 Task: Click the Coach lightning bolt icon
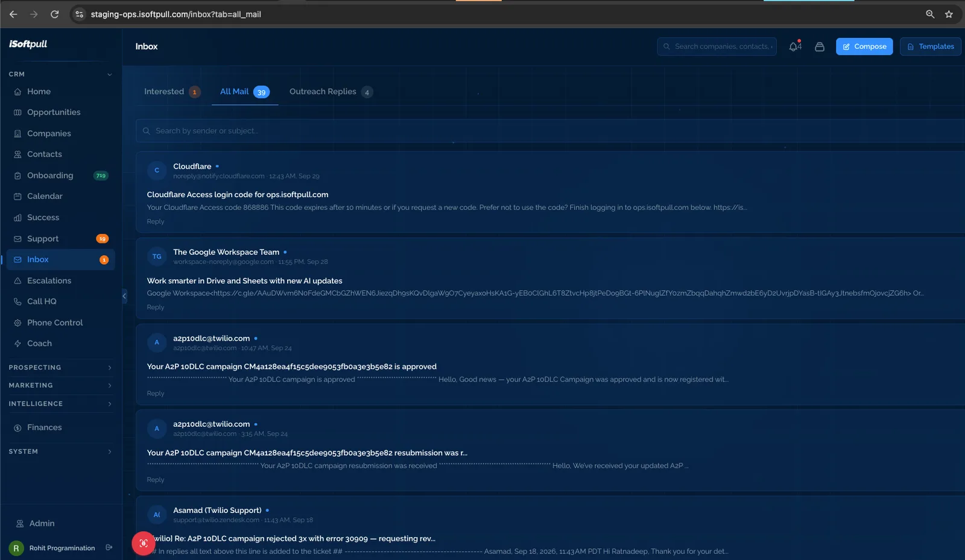[x=17, y=344]
